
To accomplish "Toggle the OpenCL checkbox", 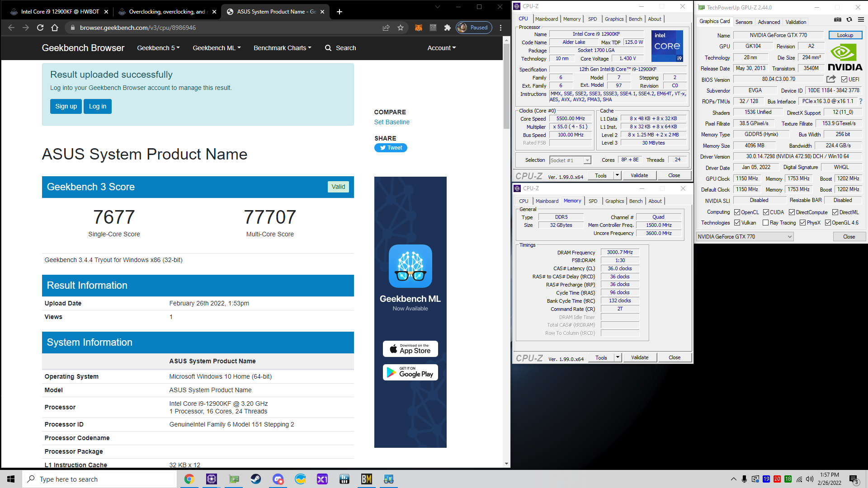I will (x=737, y=212).
